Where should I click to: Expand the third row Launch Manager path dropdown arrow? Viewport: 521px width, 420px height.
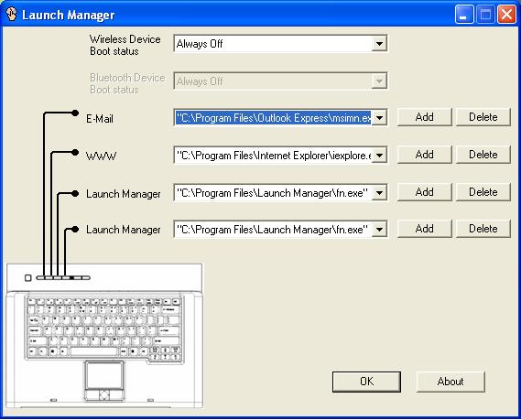pyautogui.click(x=379, y=193)
